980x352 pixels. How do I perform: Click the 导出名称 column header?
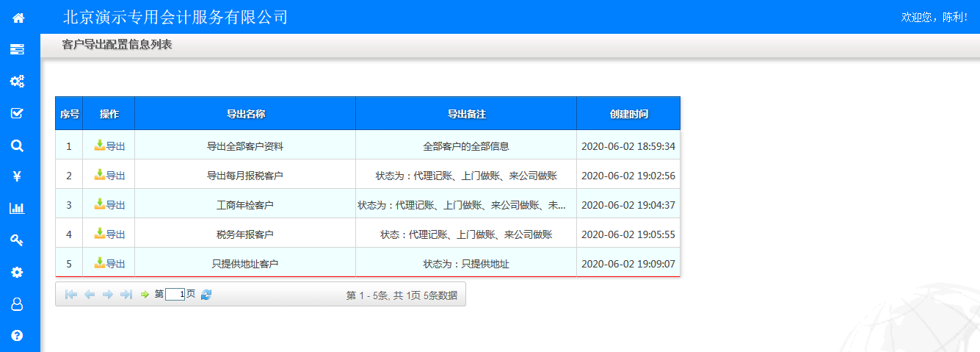(x=245, y=114)
